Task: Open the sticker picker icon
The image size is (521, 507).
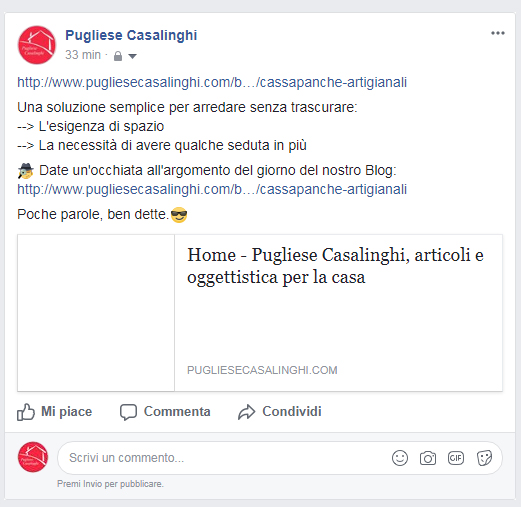Action: click(484, 458)
